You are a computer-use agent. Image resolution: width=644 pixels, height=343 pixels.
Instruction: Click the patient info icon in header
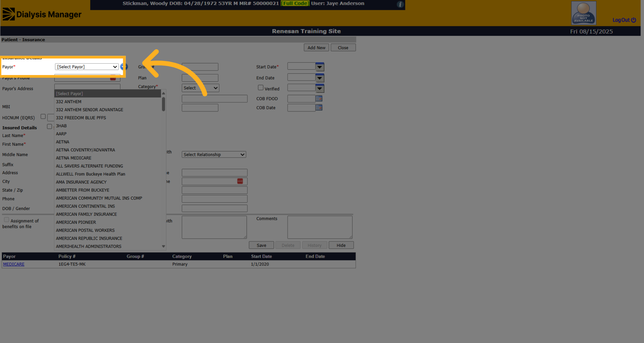tap(400, 4)
